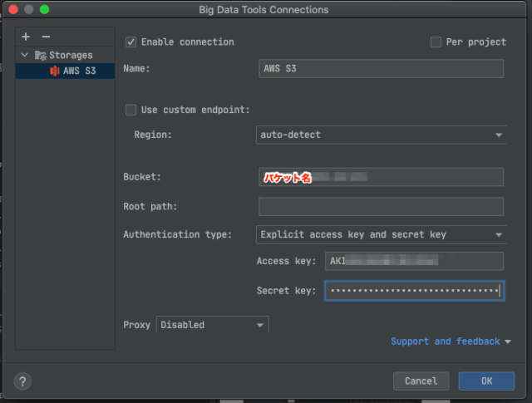Click the Cancel button
Image resolution: width=532 pixels, height=403 pixels.
click(x=421, y=381)
